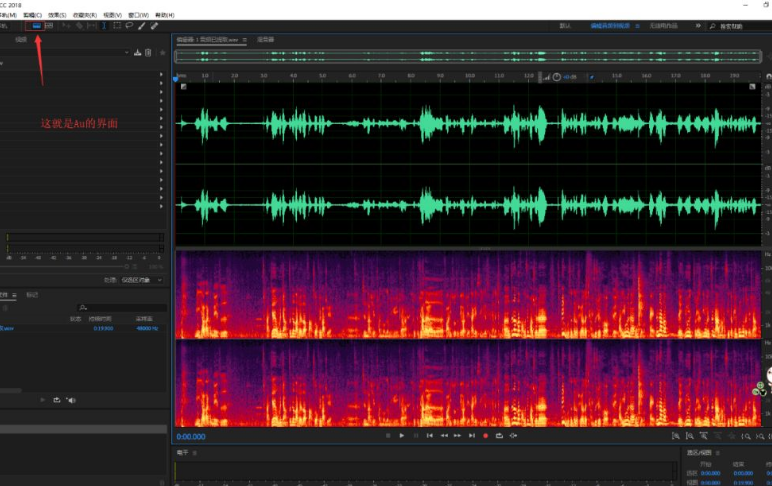This screenshot has height=486, width=772.
Task: Pin the HUD gain overlay
Action: (x=592, y=77)
